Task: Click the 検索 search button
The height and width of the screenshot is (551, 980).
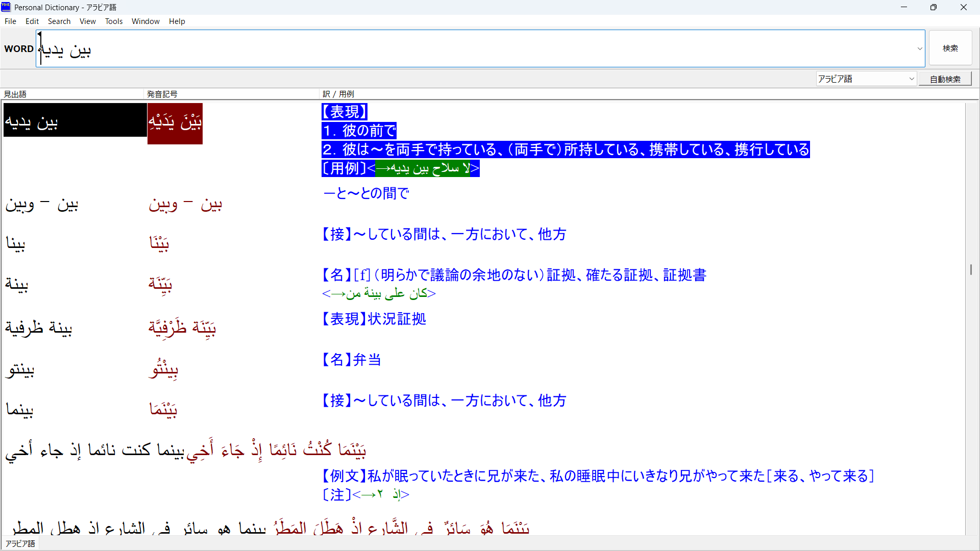Action: pyautogui.click(x=950, y=47)
